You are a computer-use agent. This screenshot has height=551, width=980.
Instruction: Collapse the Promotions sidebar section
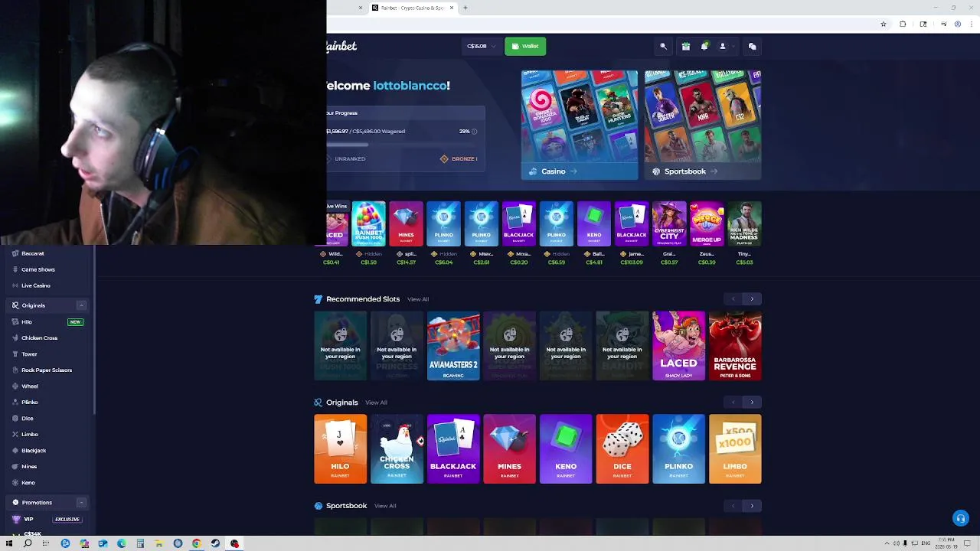(81, 503)
